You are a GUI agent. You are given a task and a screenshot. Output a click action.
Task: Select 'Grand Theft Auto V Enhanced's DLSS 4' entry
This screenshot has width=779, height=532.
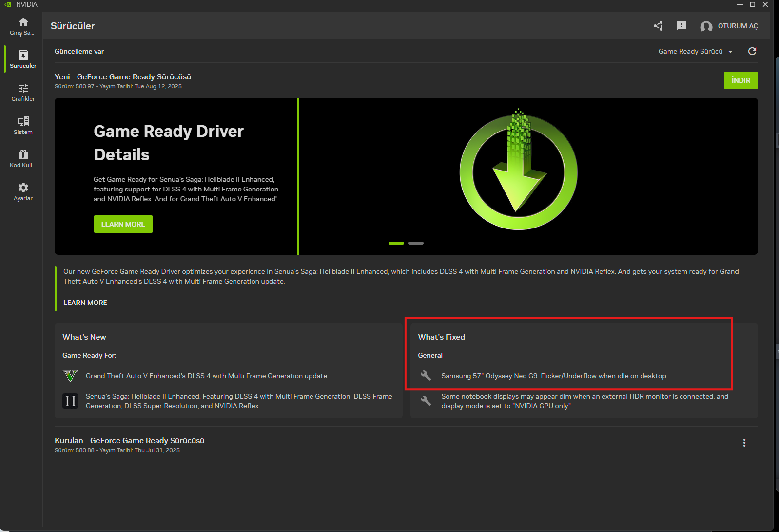[206, 376]
